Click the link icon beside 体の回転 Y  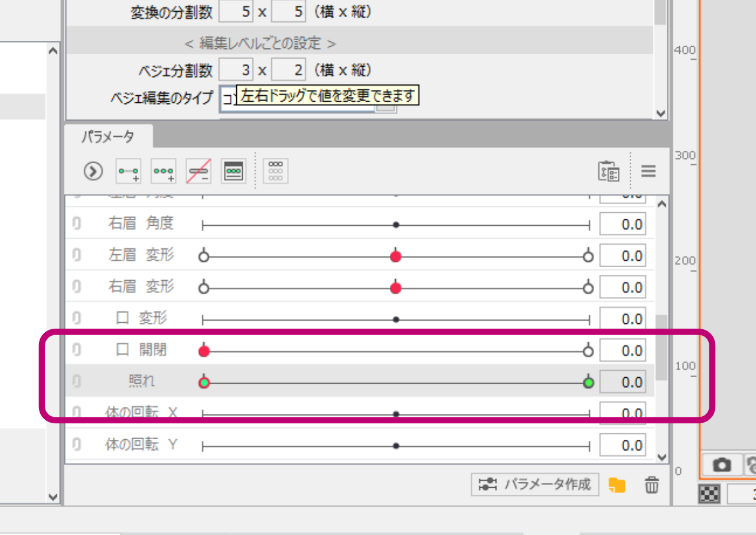click(76, 445)
